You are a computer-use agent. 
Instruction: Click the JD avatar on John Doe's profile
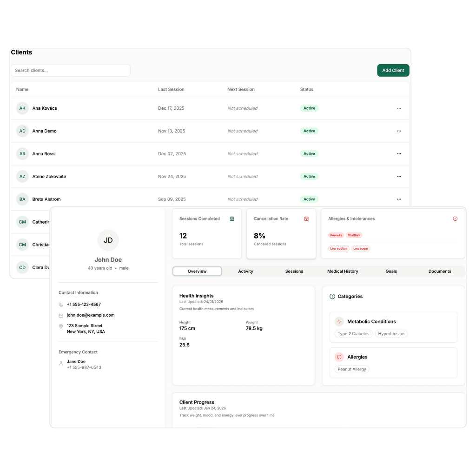pyautogui.click(x=108, y=240)
